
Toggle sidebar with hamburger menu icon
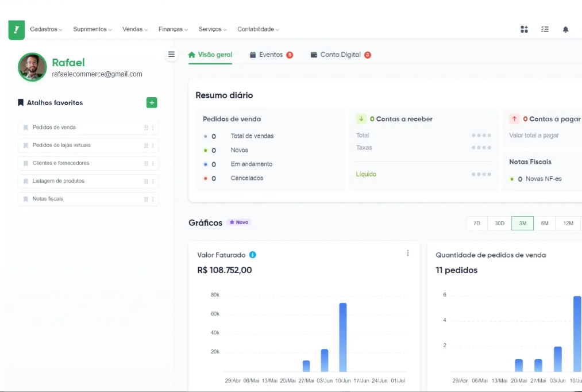[171, 55]
